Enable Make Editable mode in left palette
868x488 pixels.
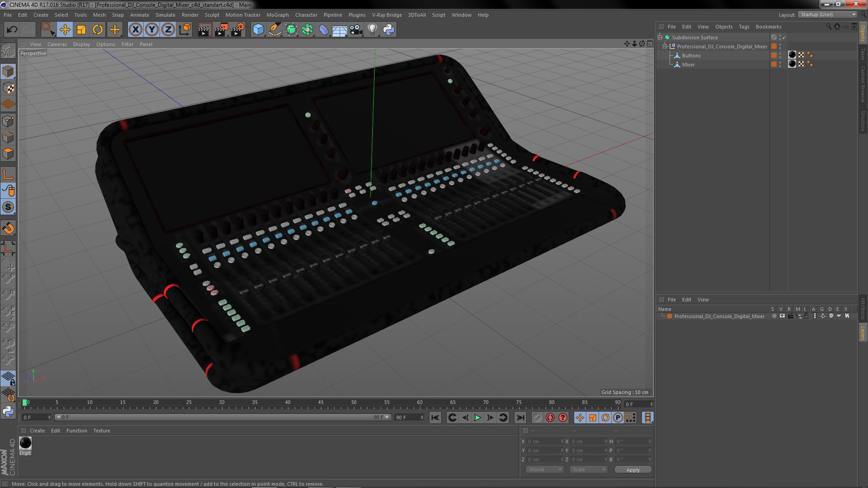tap(8, 51)
